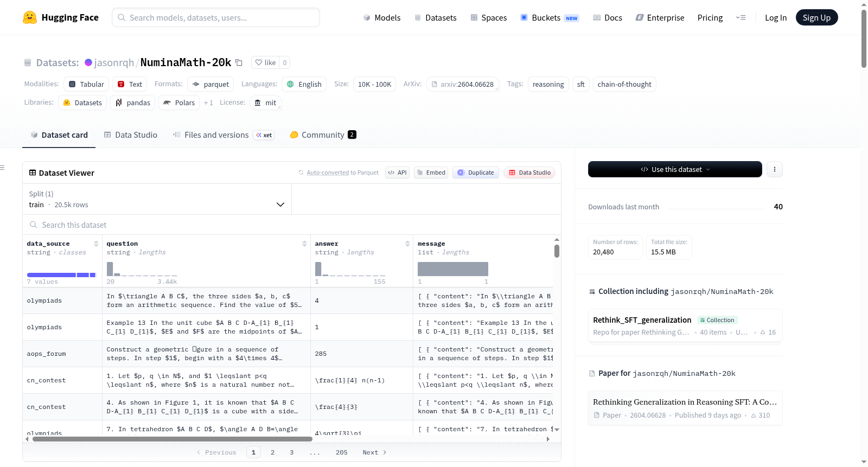Open Enterprise in the navigation
The image size is (868, 467).
click(x=660, y=17)
